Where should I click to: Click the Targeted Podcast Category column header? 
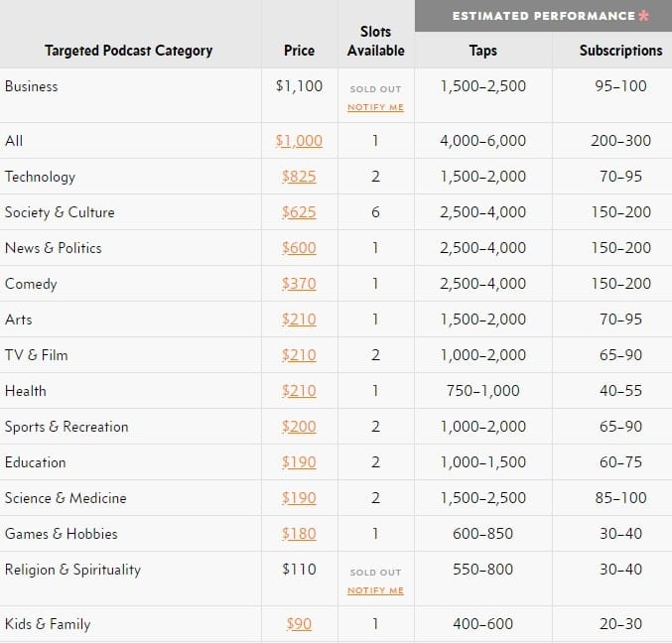pos(128,51)
